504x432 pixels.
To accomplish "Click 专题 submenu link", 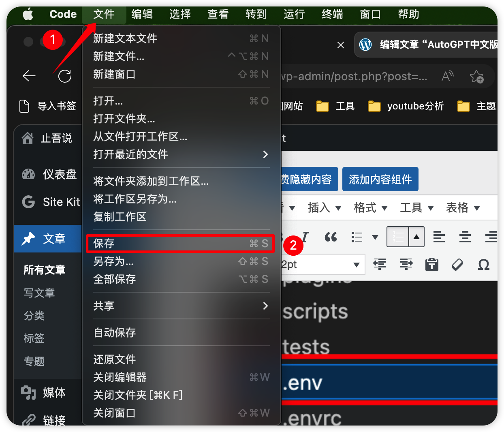I will [x=34, y=361].
